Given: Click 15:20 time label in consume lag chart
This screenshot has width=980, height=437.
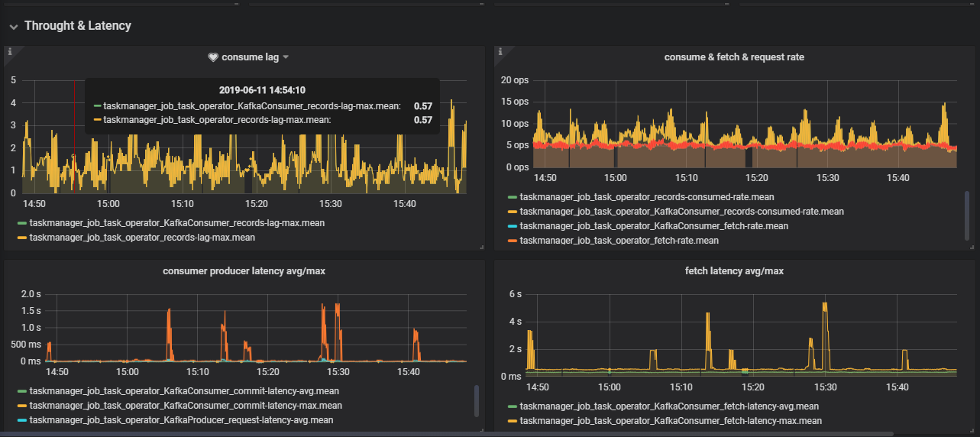Looking at the screenshot, I should [256, 204].
